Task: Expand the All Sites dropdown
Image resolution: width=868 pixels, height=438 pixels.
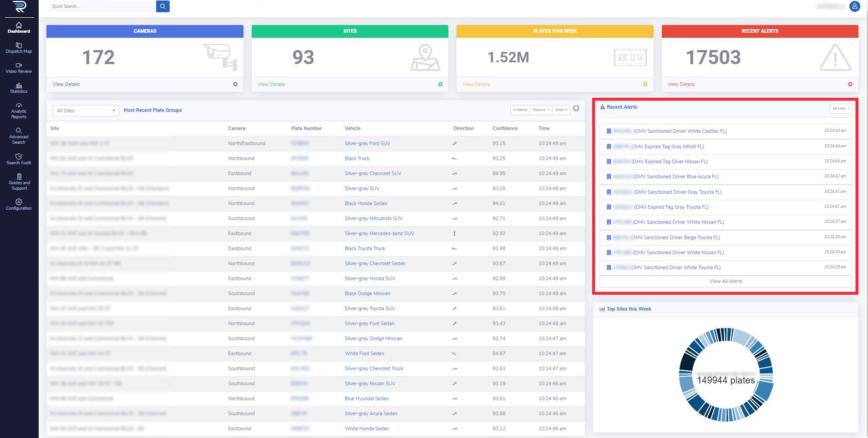Action: (x=85, y=111)
